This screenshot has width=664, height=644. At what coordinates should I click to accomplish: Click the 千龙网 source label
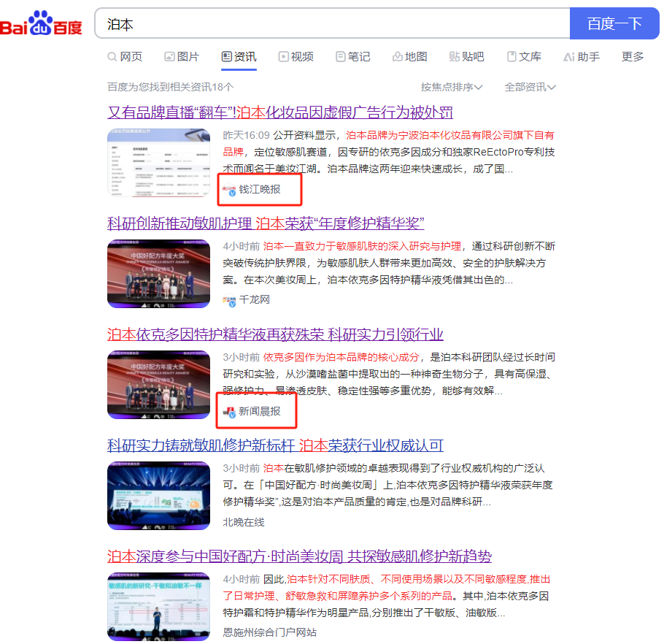click(x=255, y=300)
